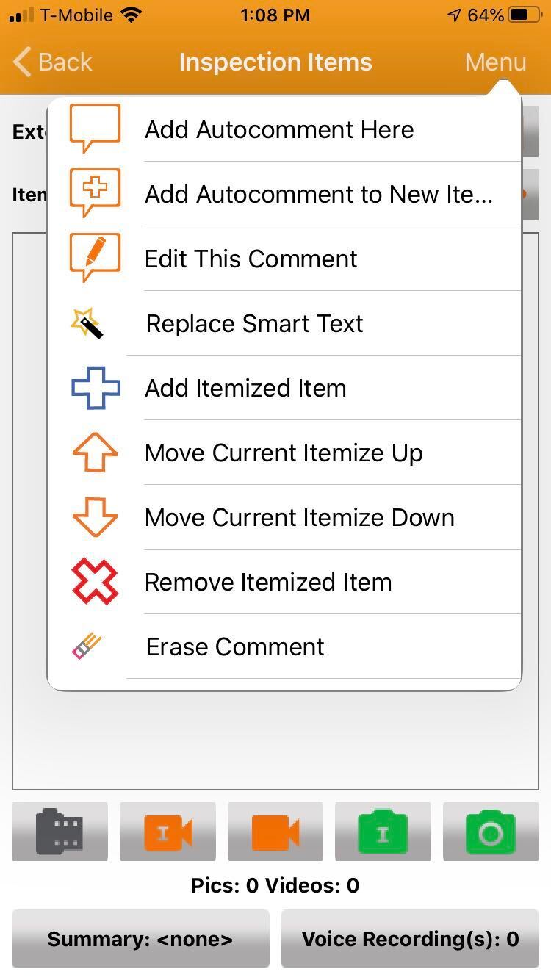Open Voice Recording(s): 0 button
Screen dimensions: 551x980
coord(410,939)
